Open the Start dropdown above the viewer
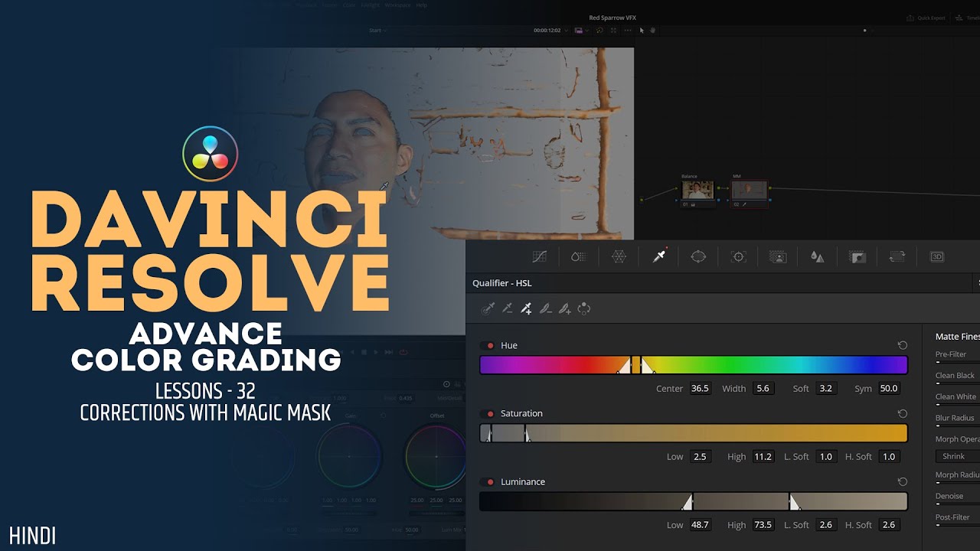This screenshot has width=980, height=551. click(377, 30)
